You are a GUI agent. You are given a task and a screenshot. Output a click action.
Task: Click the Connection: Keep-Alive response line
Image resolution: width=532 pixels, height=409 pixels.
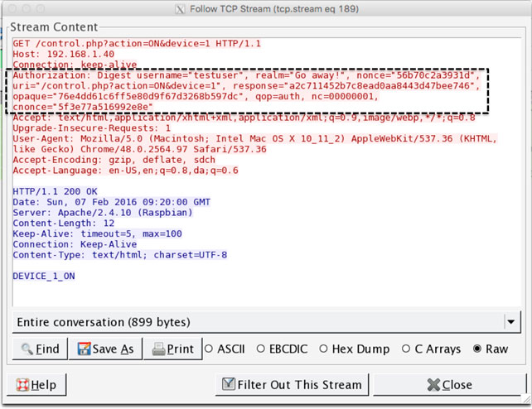coord(75,244)
